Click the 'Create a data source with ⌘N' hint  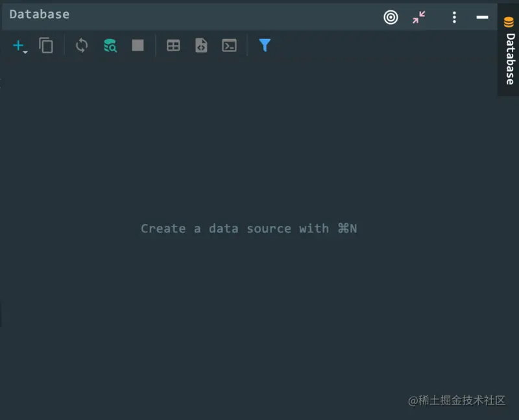[248, 229]
